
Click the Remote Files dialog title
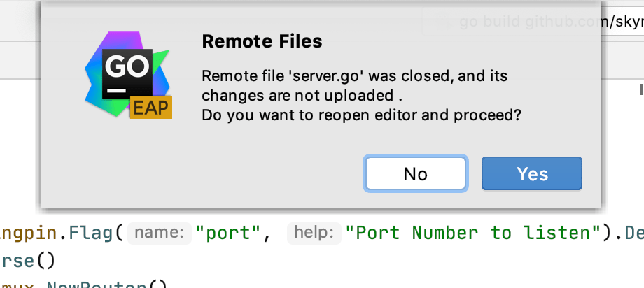pyautogui.click(x=262, y=41)
